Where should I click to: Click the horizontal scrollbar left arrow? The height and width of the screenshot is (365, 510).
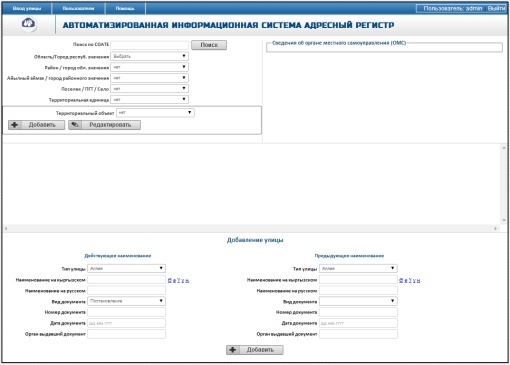click(x=6, y=228)
